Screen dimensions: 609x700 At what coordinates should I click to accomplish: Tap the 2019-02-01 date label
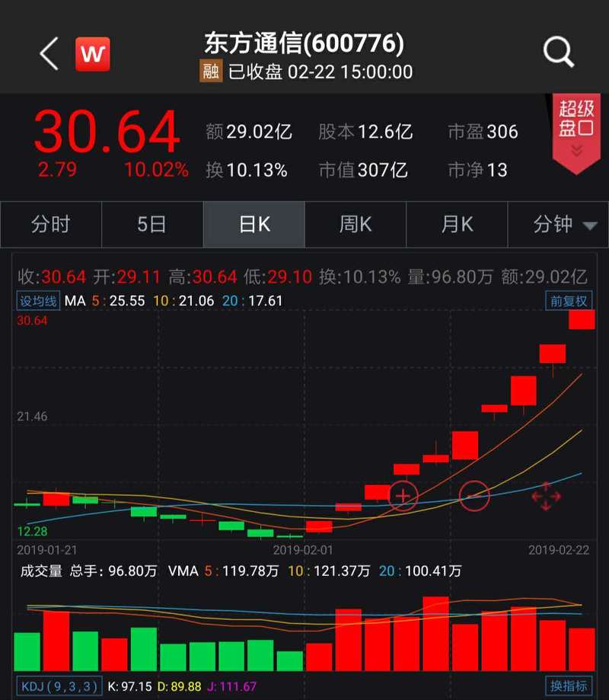[x=303, y=550]
